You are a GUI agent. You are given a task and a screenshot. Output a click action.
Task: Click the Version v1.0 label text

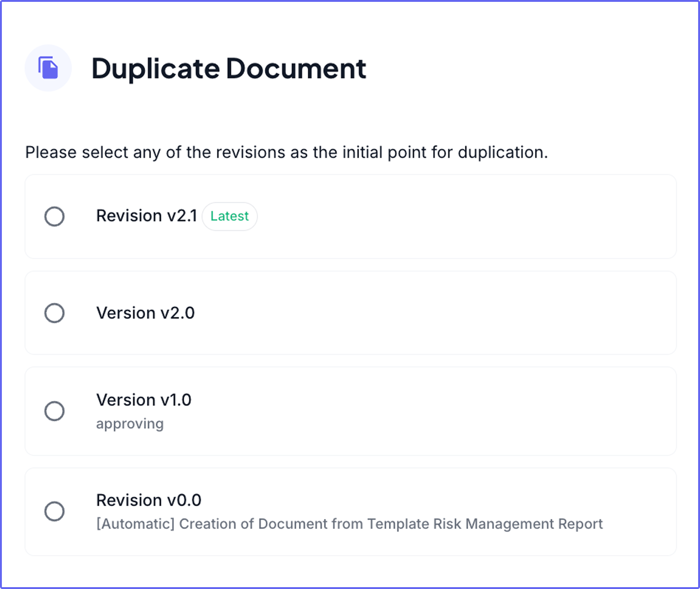144,400
